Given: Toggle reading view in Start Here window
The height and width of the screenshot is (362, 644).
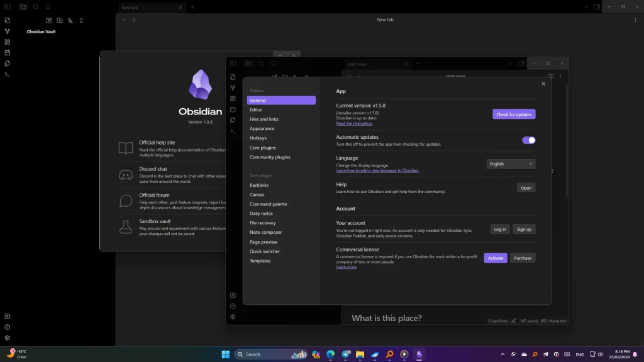Looking at the screenshot, I should tap(551, 76).
